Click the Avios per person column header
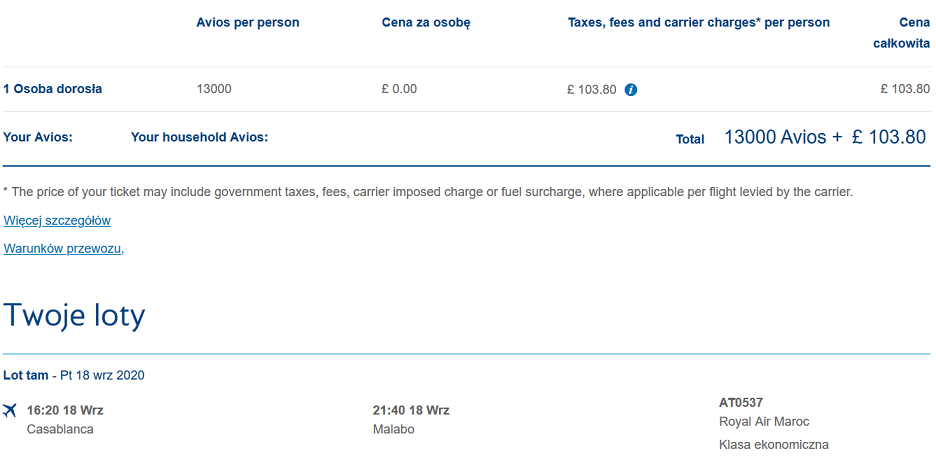 pyautogui.click(x=248, y=23)
